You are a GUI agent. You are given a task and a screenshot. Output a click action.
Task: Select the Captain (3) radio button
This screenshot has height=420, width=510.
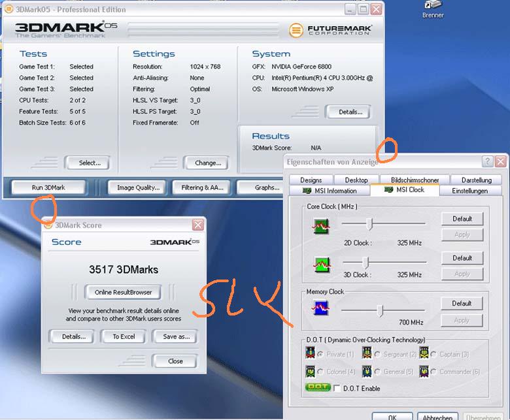[433, 355]
